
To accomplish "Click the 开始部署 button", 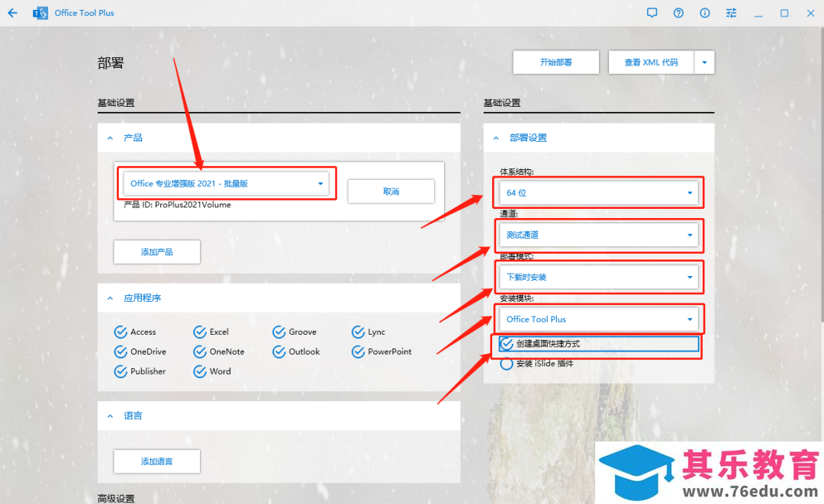I will 556,63.
